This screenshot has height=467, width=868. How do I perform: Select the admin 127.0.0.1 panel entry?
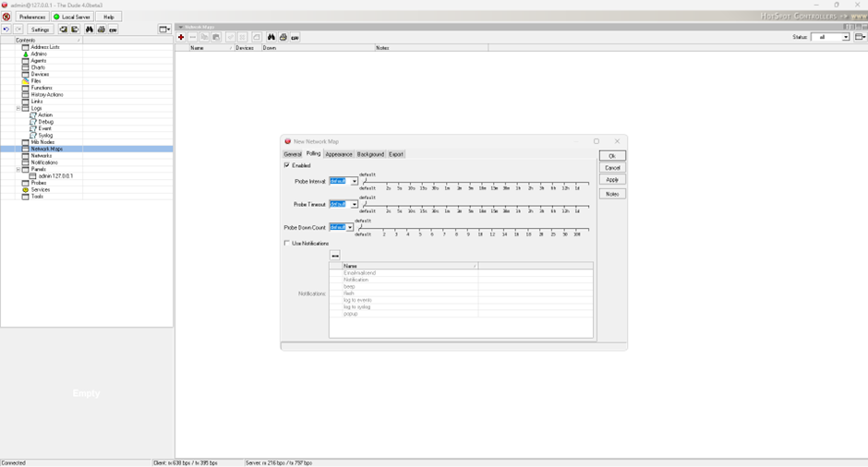click(x=55, y=176)
